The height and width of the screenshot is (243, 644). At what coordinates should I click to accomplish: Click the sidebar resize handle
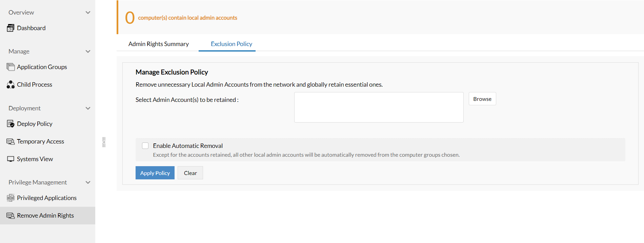tap(104, 142)
